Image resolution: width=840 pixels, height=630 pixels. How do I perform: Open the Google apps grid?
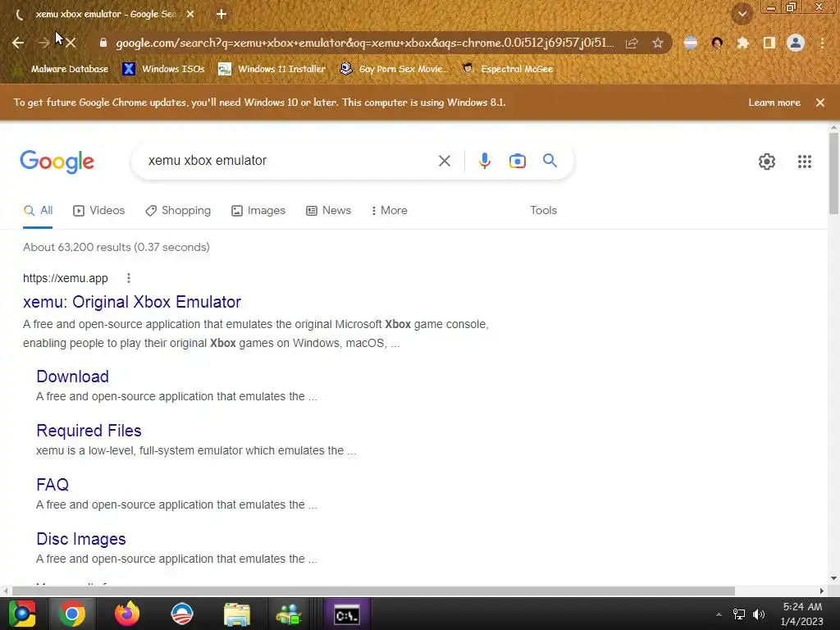click(x=805, y=162)
